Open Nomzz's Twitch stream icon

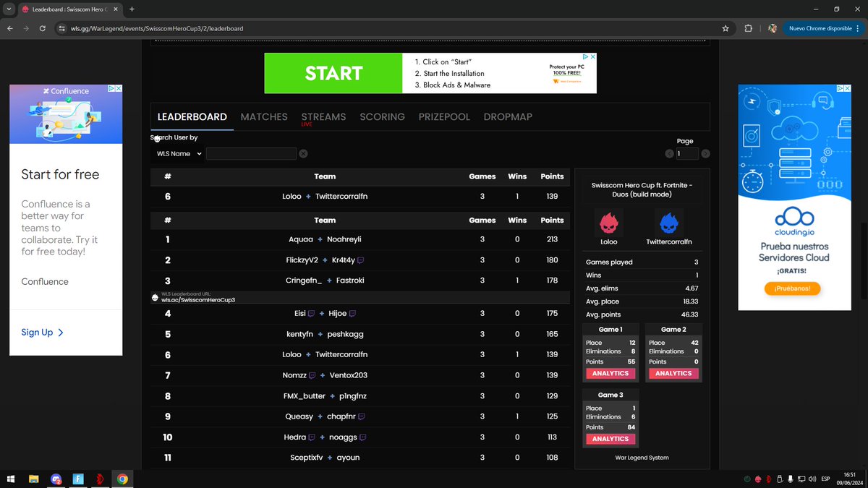[x=312, y=375]
